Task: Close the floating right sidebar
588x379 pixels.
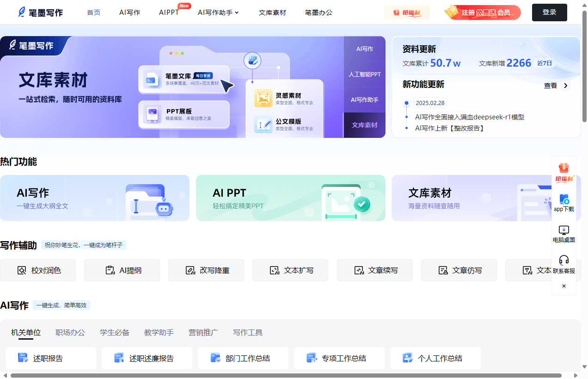Action: click(564, 286)
